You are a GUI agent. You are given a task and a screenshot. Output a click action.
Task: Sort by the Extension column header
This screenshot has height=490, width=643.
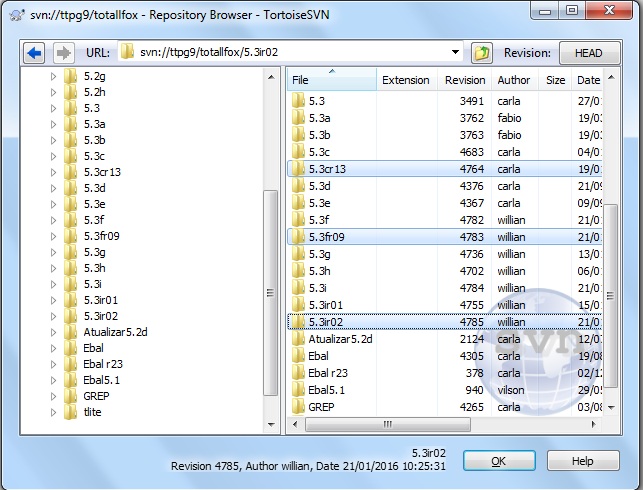click(406, 80)
